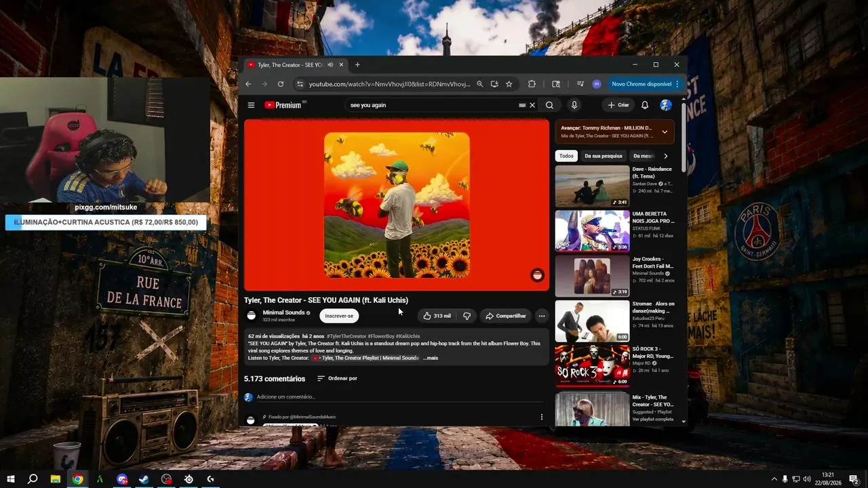Show more filter chips with arrow
The image size is (868, 488).
coord(665,156)
